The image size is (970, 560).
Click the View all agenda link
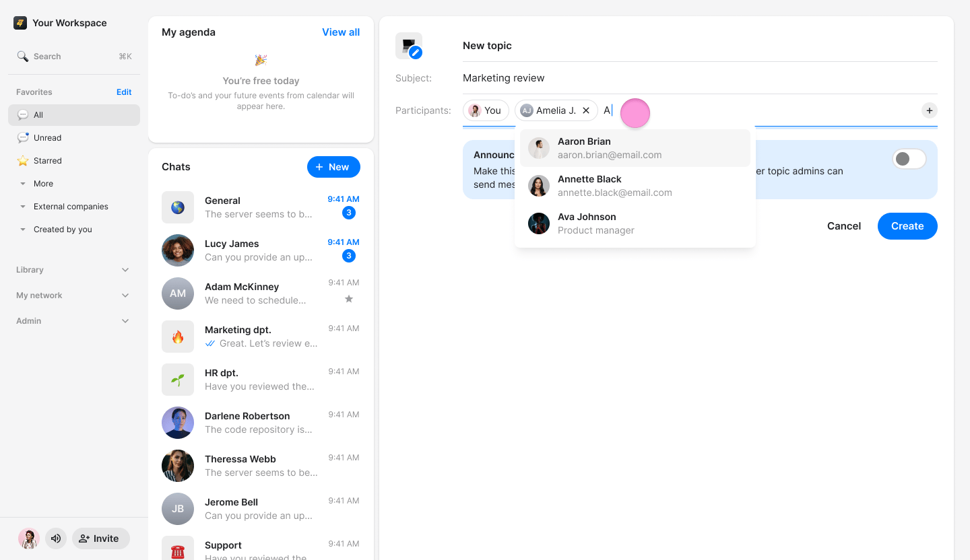click(x=341, y=32)
